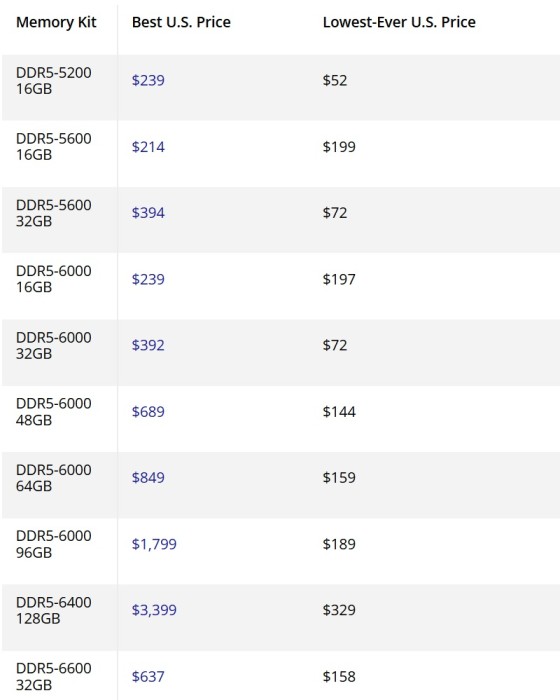Follow the $392 DDR5-6000 32GB price link
Viewport: 560px width, 700px height.
click(x=148, y=345)
